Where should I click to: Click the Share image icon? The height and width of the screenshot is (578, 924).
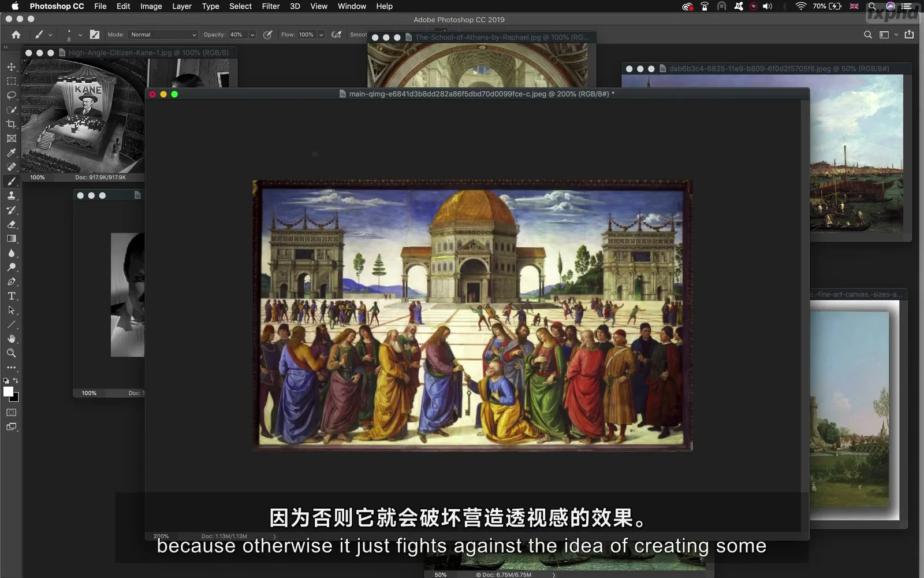(x=909, y=35)
